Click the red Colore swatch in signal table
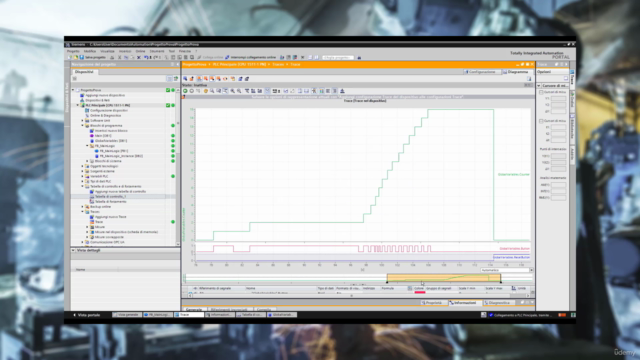Image resolution: width=640 pixels, height=360 pixels. coord(420,292)
